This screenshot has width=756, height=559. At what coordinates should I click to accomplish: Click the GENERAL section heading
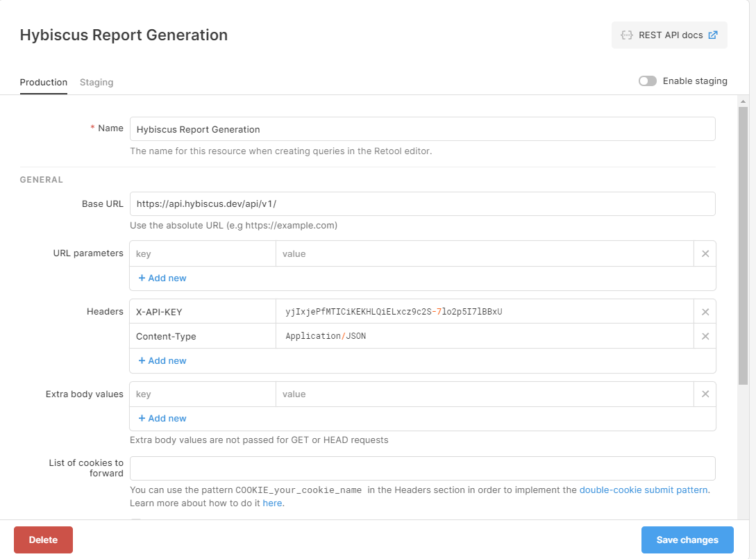42,180
